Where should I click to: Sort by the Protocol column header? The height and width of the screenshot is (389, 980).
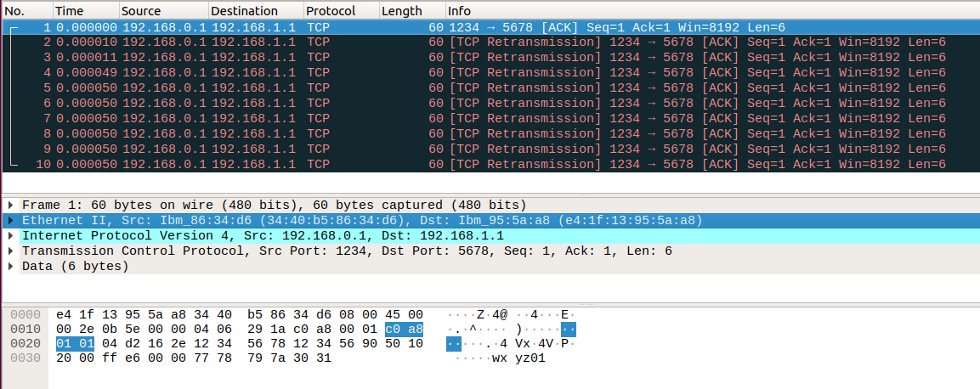(x=341, y=10)
